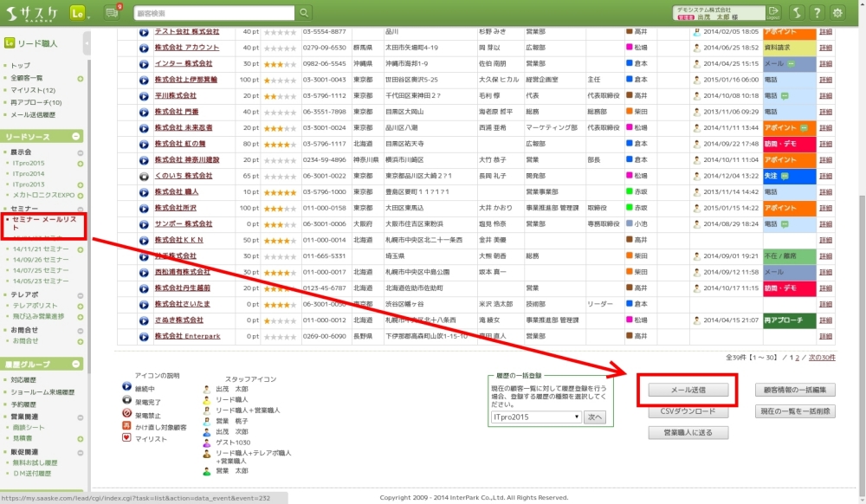This screenshot has height=504, width=866.
Task: Collapse the リードソース section
Action: tap(77, 137)
